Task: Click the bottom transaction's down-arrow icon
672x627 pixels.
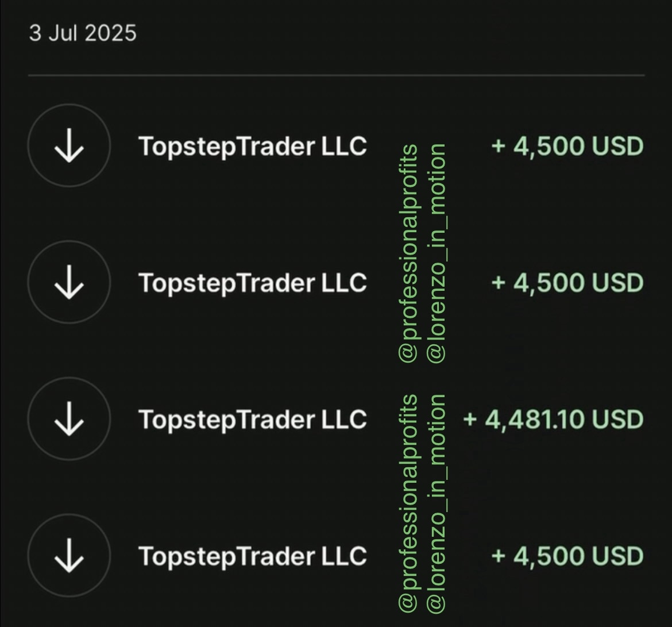Action: pyautogui.click(x=68, y=556)
